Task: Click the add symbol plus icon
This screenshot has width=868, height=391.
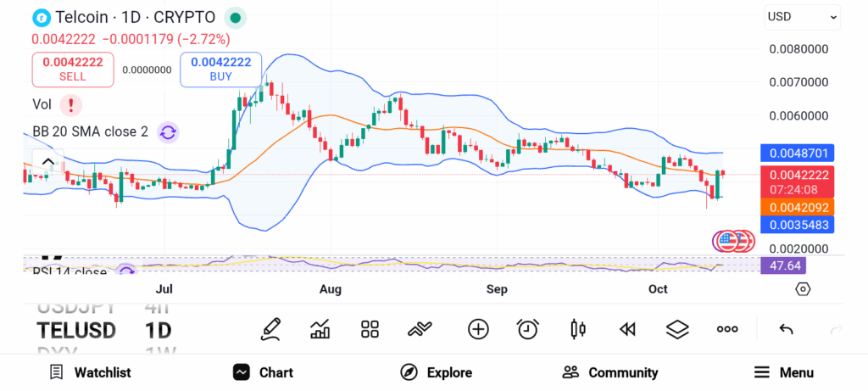Action: pyautogui.click(x=478, y=329)
